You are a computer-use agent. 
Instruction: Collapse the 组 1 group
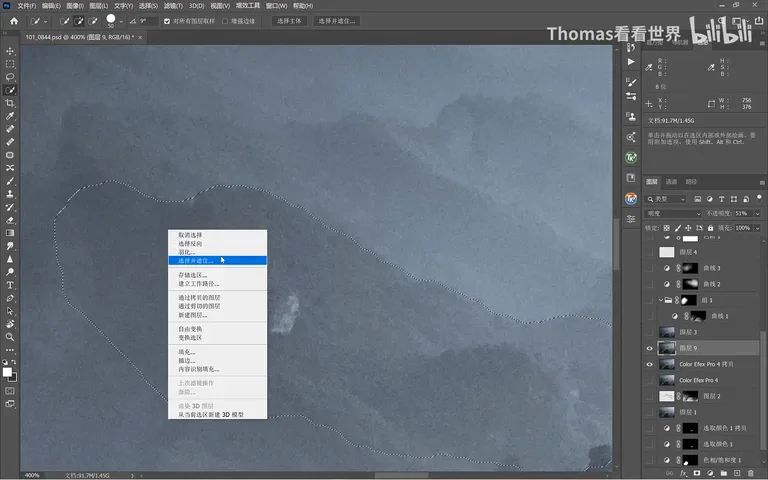tap(660, 300)
